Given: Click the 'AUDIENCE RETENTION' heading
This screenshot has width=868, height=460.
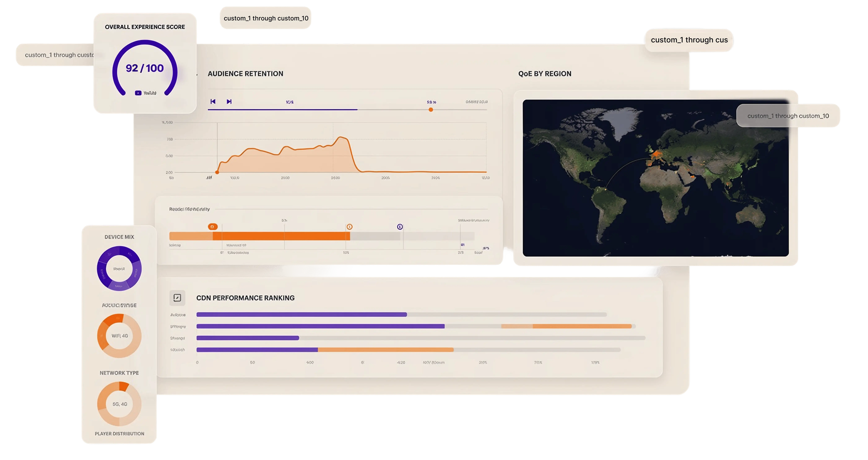Looking at the screenshot, I should (245, 74).
